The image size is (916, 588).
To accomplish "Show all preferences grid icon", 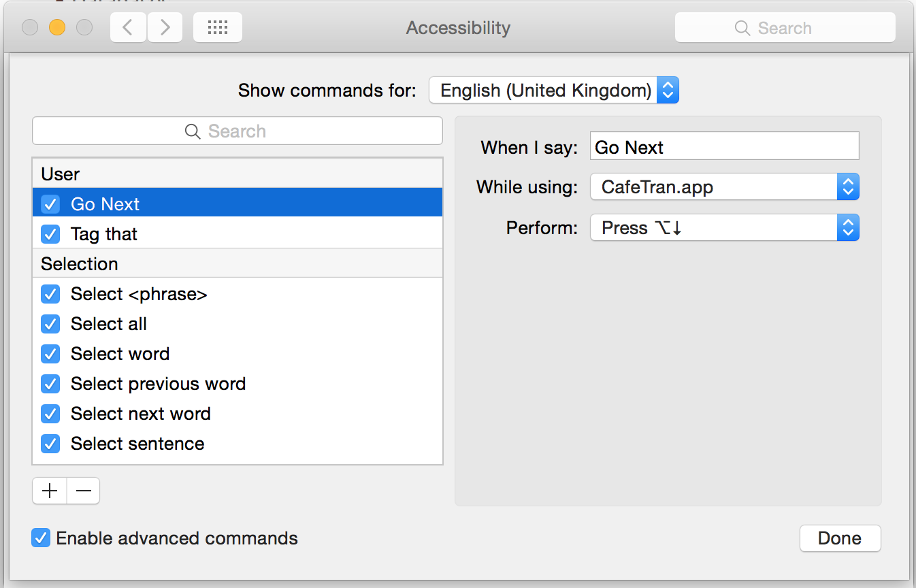I will [217, 28].
